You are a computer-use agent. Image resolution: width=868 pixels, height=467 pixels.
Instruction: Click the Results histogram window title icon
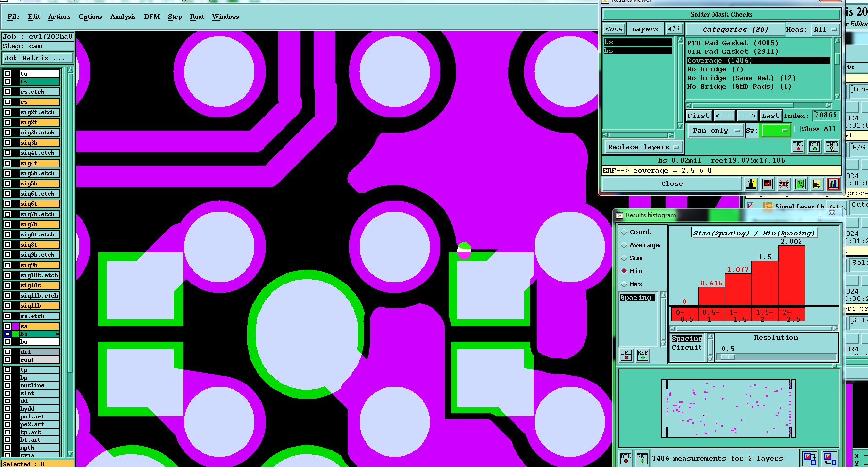(619, 215)
